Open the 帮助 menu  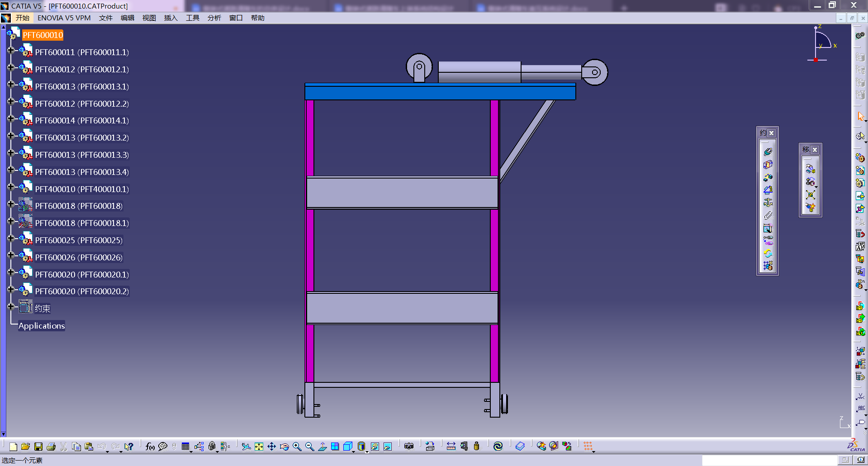tap(258, 18)
